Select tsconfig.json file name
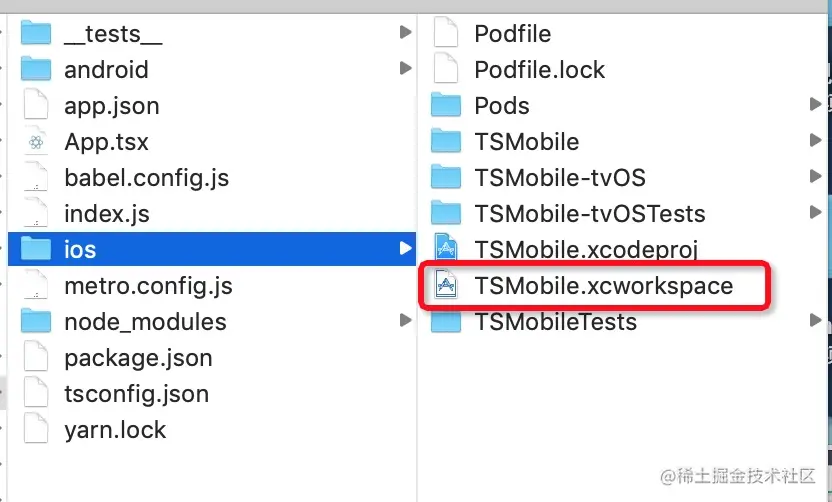Screen dimensions: 832x502 pyautogui.click(x=136, y=394)
